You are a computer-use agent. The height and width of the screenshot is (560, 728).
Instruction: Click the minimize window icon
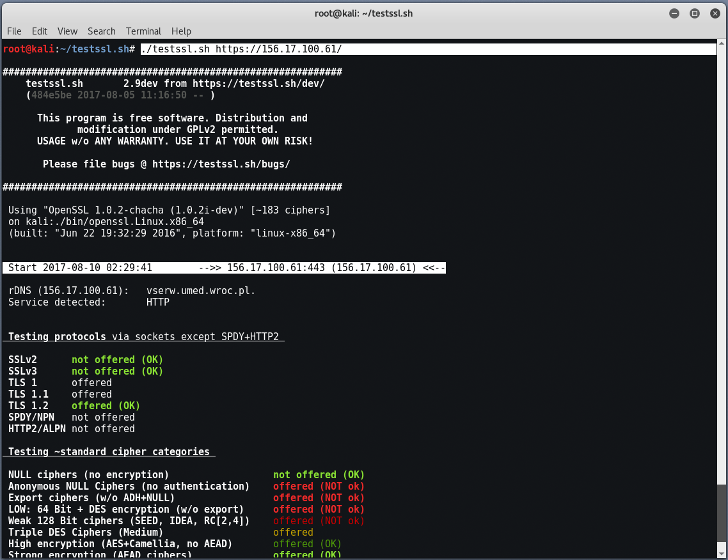click(674, 13)
